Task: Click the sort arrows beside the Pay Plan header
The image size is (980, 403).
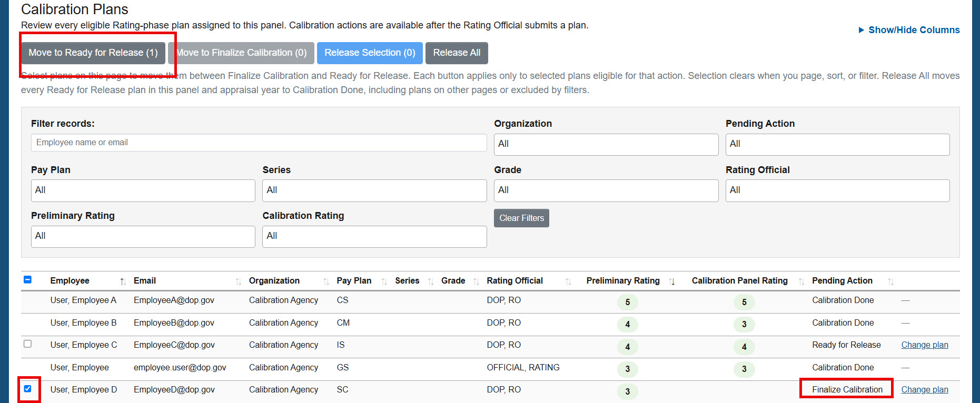Action: (384, 281)
